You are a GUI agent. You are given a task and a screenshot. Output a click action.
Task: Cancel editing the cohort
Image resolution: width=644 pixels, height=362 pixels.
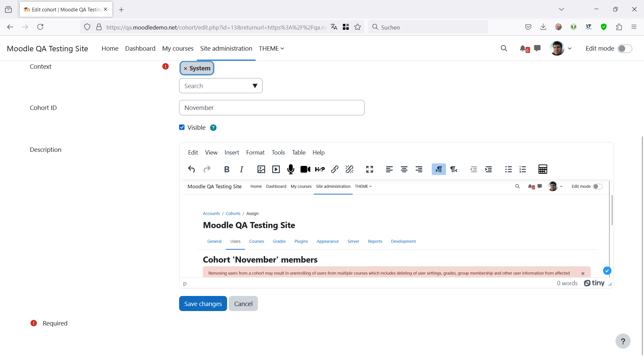(243, 304)
